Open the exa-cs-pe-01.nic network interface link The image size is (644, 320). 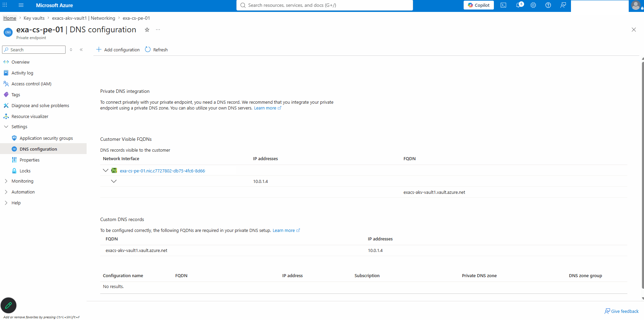pos(163,171)
